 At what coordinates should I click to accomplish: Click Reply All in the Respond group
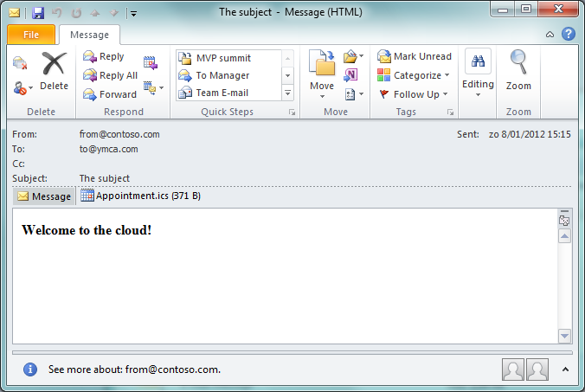pos(110,75)
